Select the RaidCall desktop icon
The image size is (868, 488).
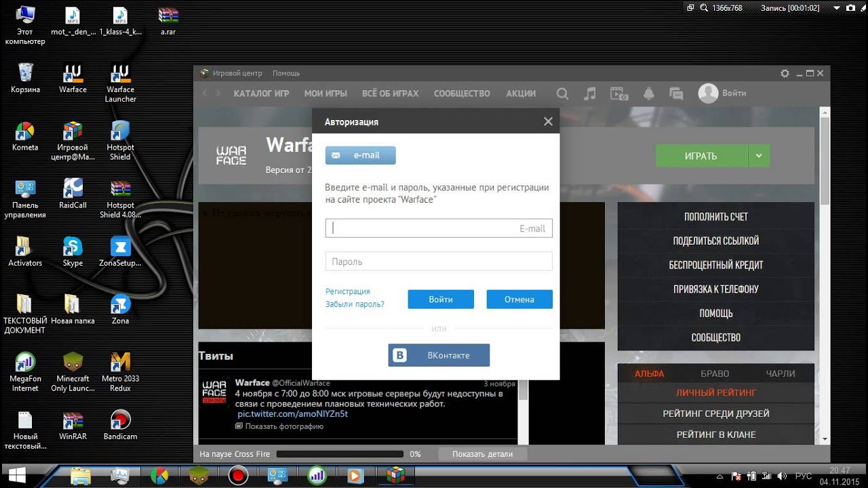point(73,194)
